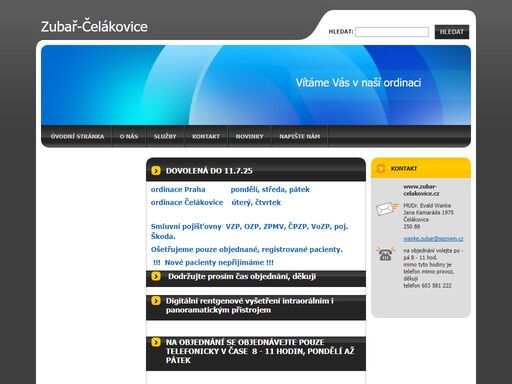Viewport: 512px width, 384px height.
Task: Click the Digitální rentgenové vyšetření heading
Action: point(250,305)
